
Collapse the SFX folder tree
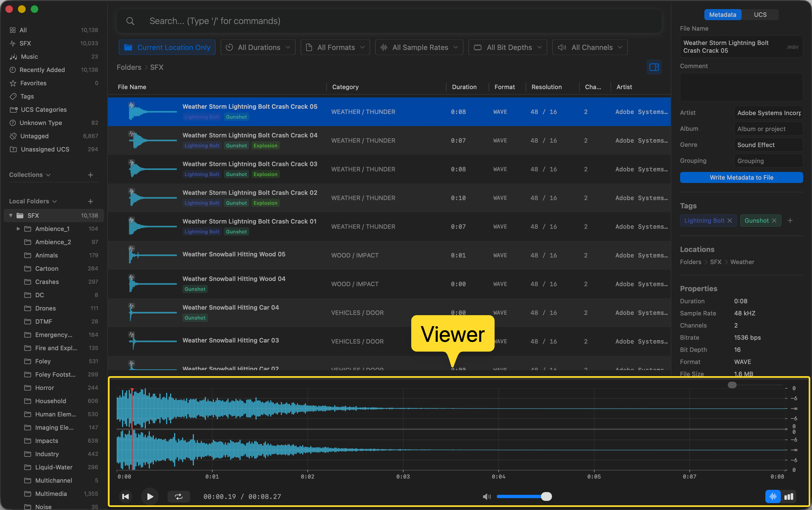click(x=11, y=215)
